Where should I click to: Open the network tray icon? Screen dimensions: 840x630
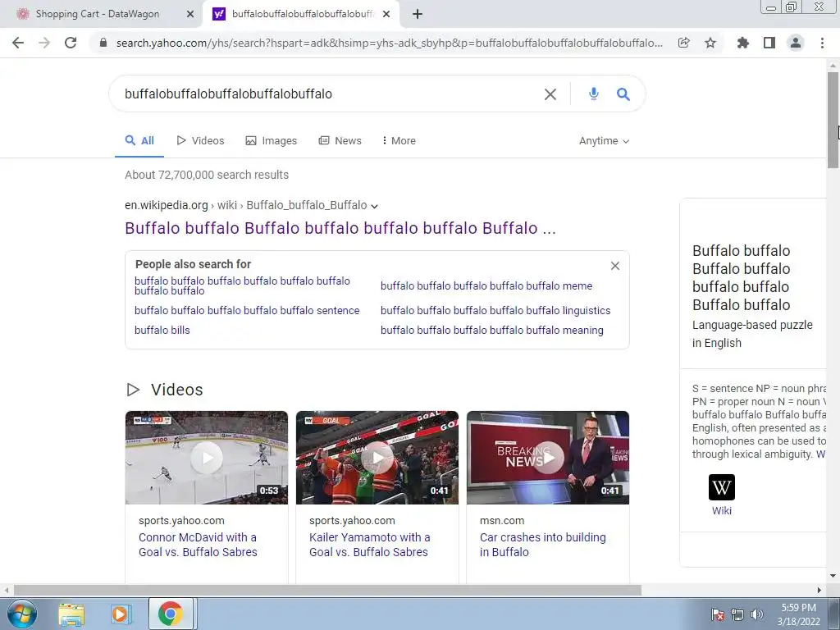click(x=737, y=614)
